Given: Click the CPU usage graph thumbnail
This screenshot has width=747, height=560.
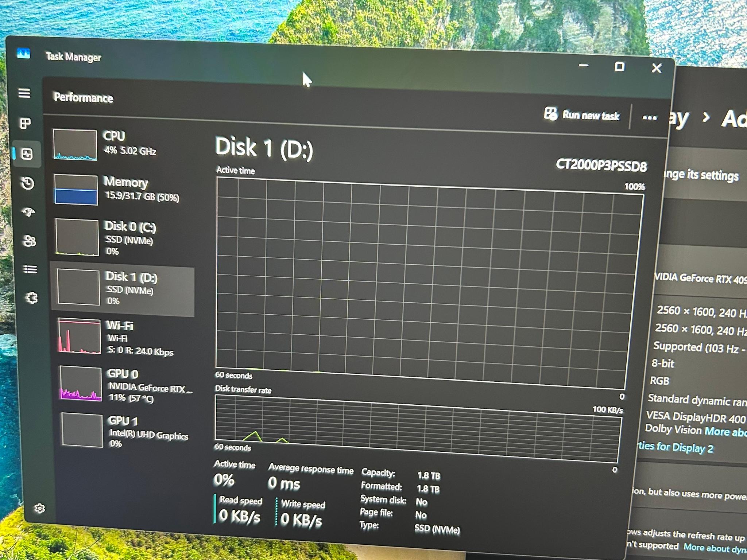Looking at the screenshot, I should (x=76, y=145).
